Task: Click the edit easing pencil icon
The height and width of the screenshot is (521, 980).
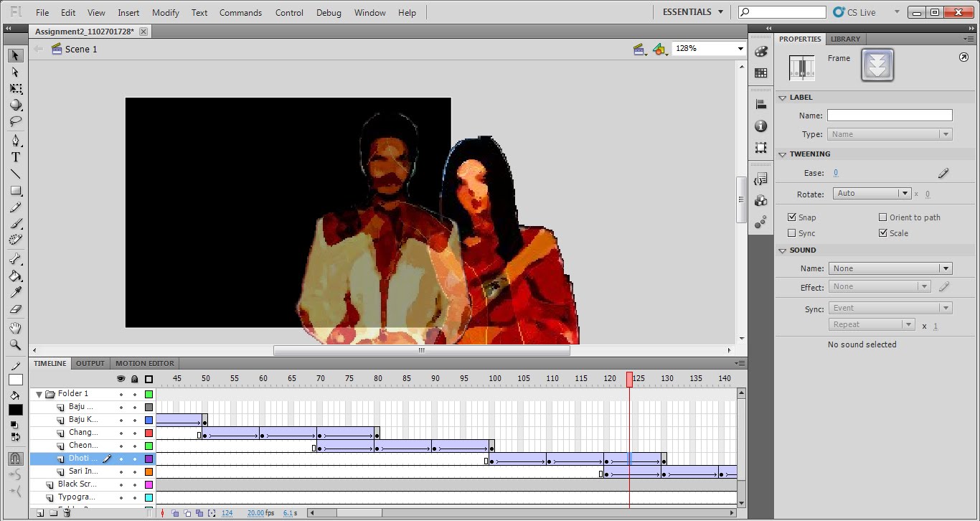Action: tap(943, 173)
